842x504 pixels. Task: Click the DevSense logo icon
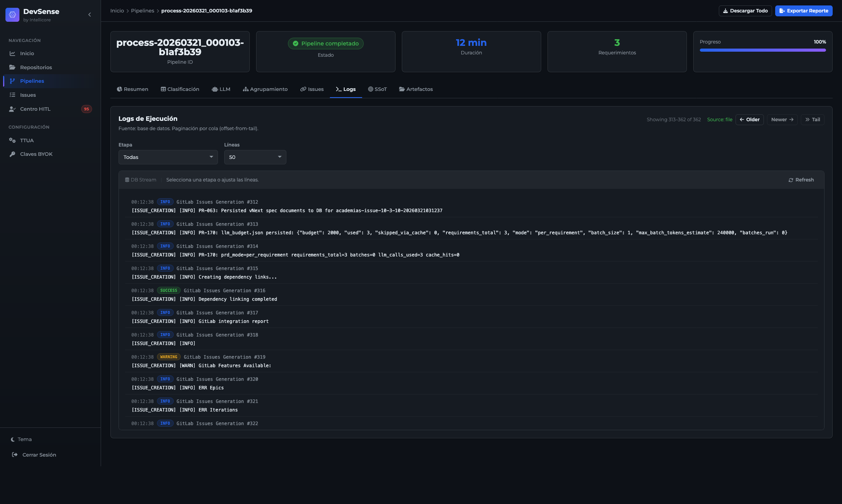point(12,15)
